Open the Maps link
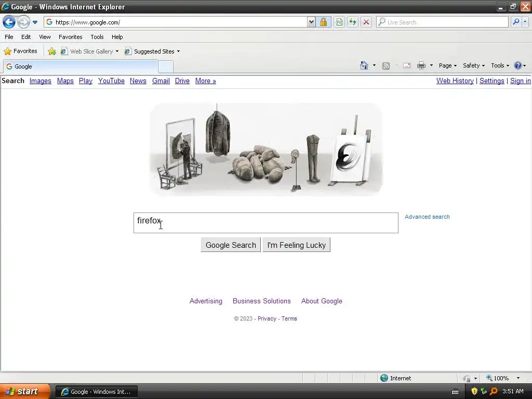532x399 pixels. (65, 81)
